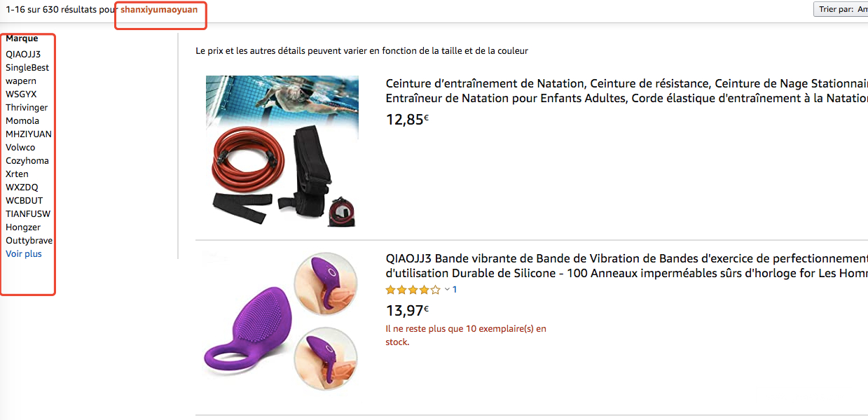This screenshot has height=420, width=868.
Task: Choose MHZIYUAN in brand list
Action: click(29, 134)
